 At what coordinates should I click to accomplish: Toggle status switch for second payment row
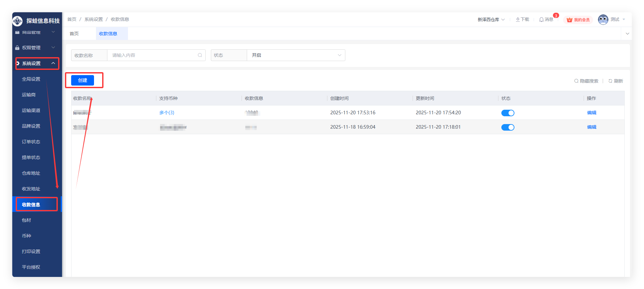point(508,127)
